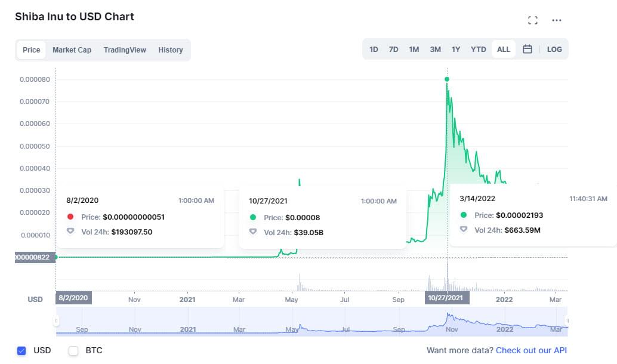Open the three-dot more options menu
This screenshot has height=364, width=617.
(557, 20)
